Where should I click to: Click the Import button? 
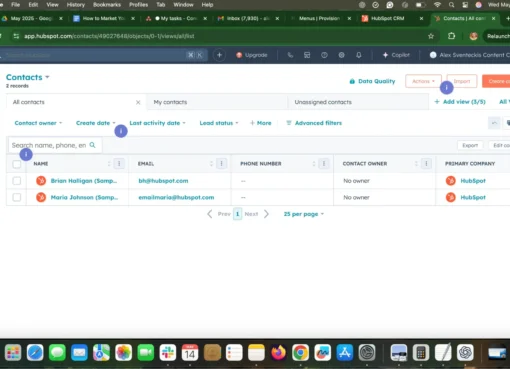pos(462,81)
